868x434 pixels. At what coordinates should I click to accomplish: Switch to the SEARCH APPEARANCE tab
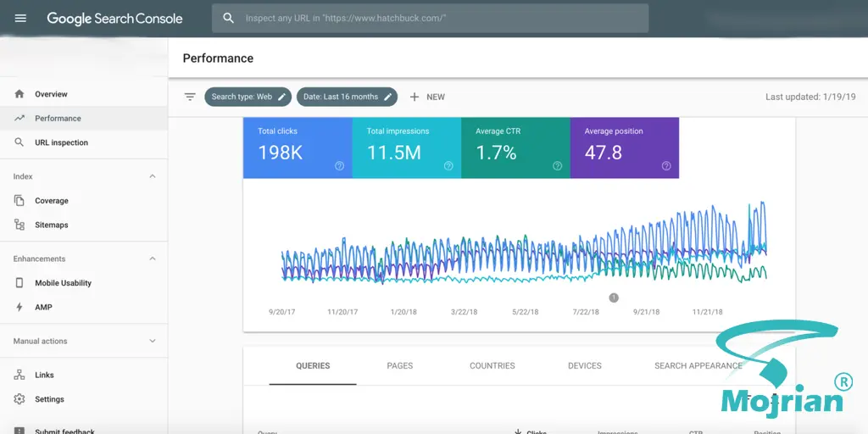[698, 366]
